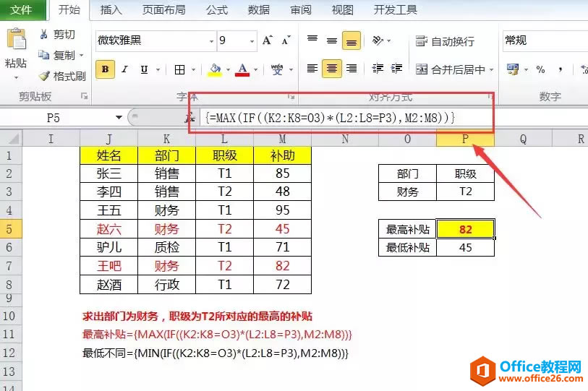This screenshot has width=588, height=391.
Task: Click the text orientation icon
Action: pos(378,40)
